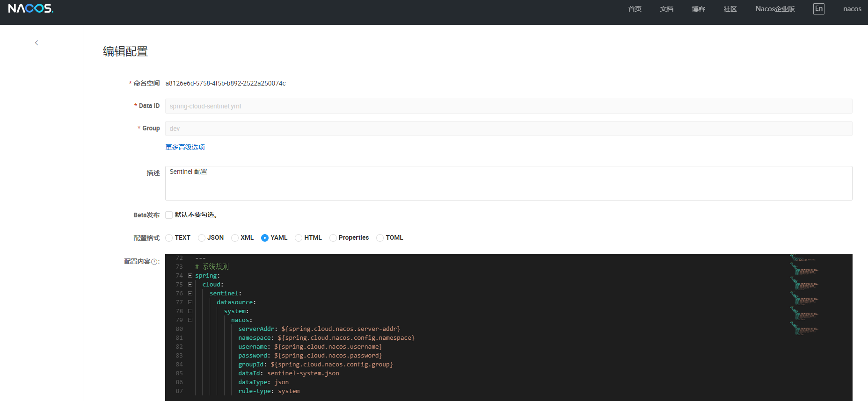Open the Nacos企业版 link

coord(775,9)
